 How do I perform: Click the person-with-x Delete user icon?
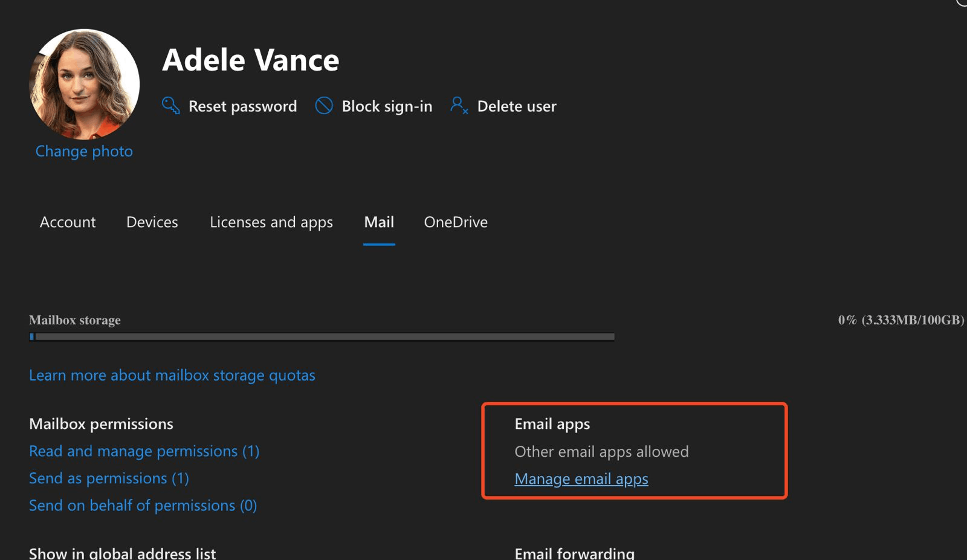[x=459, y=106]
